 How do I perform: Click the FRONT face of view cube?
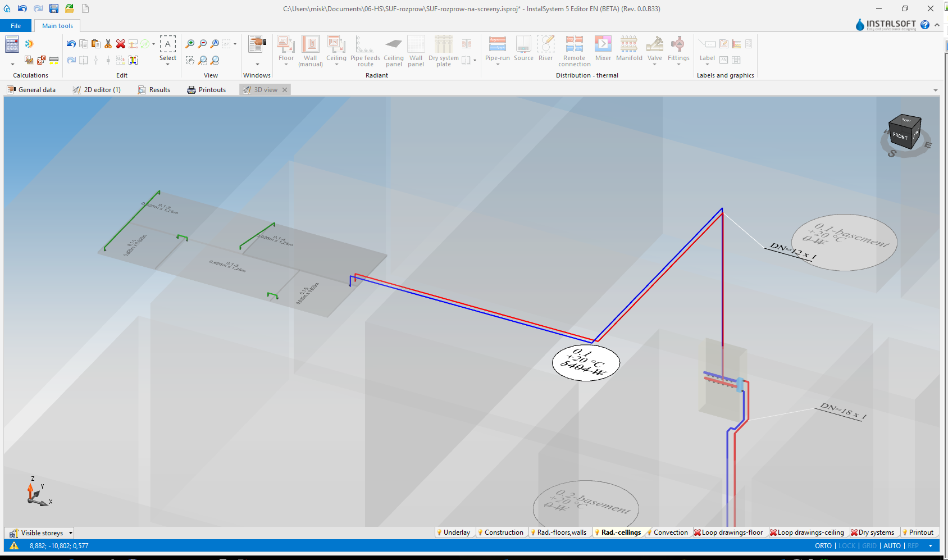click(900, 136)
